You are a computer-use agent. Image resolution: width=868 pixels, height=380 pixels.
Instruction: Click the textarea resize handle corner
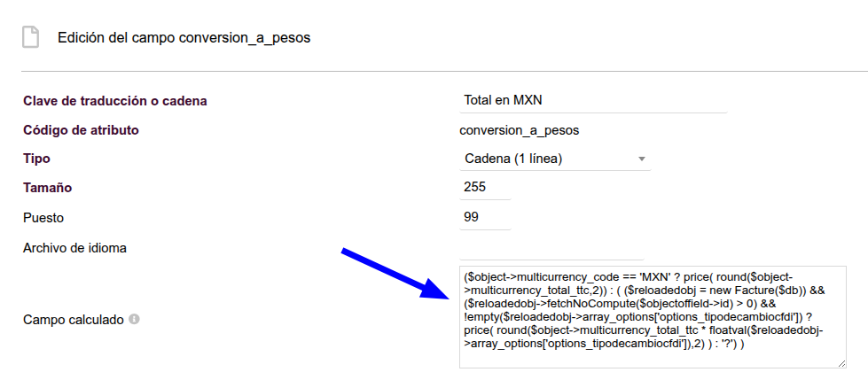coord(841,363)
